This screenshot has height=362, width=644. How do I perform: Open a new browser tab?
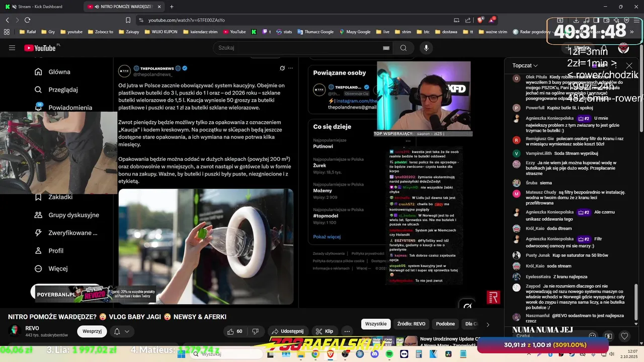tap(172, 7)
